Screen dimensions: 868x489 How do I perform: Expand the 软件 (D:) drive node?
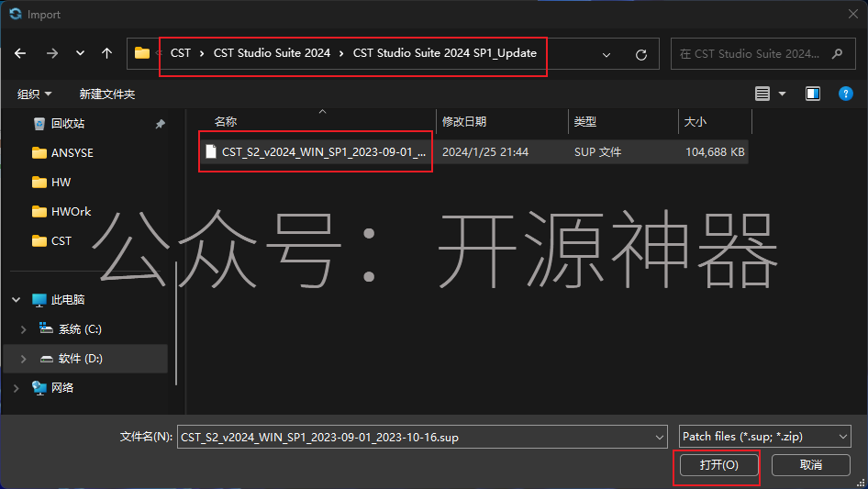click(x=23, y=359)
